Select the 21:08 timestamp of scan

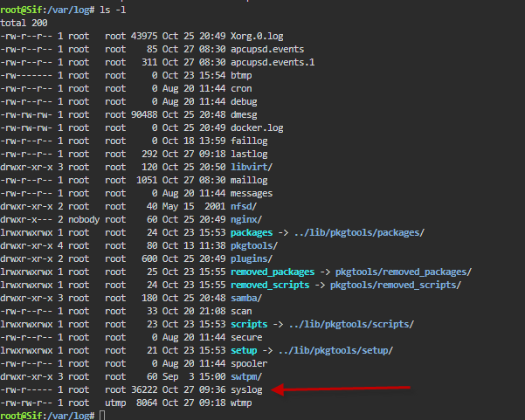[x=212, y=311]
